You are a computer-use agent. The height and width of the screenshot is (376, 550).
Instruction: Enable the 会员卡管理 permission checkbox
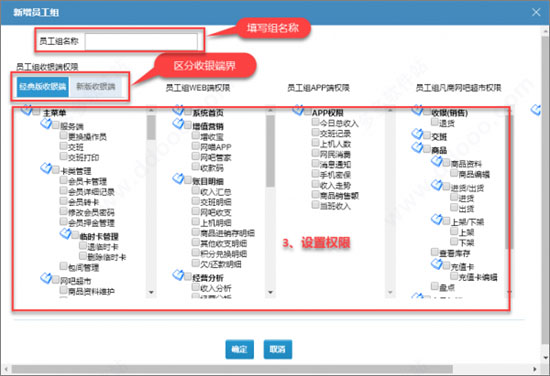[63, 180]
